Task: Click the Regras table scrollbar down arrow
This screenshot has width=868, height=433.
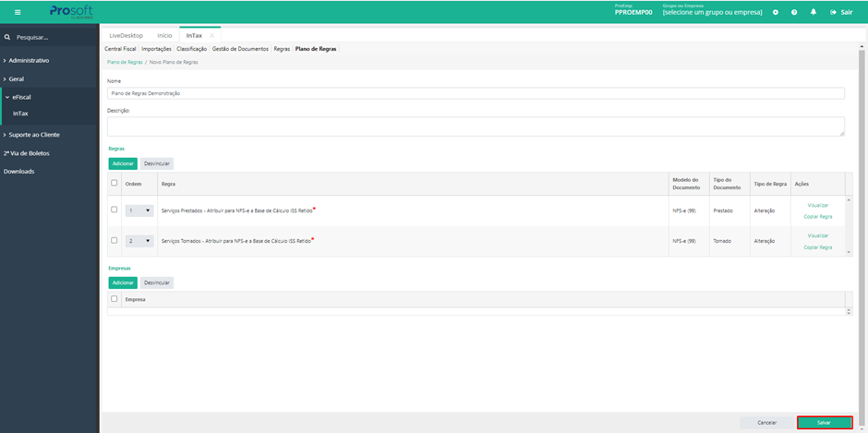Action: pyautogui.click(x=850, y=252)
